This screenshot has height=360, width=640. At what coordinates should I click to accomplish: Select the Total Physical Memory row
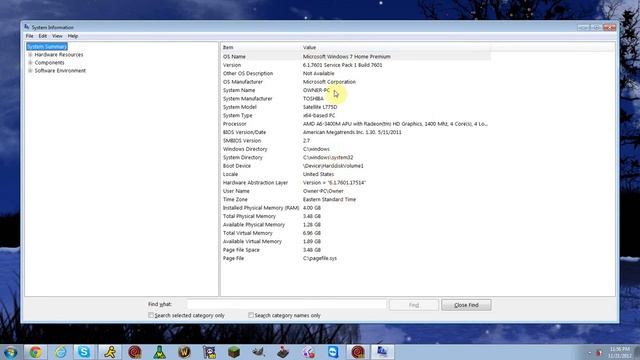click(356, 216)
